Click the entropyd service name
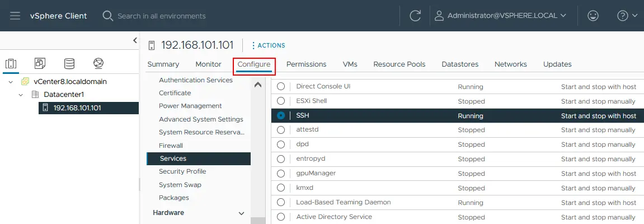644x224 pixels. point(311,158)
